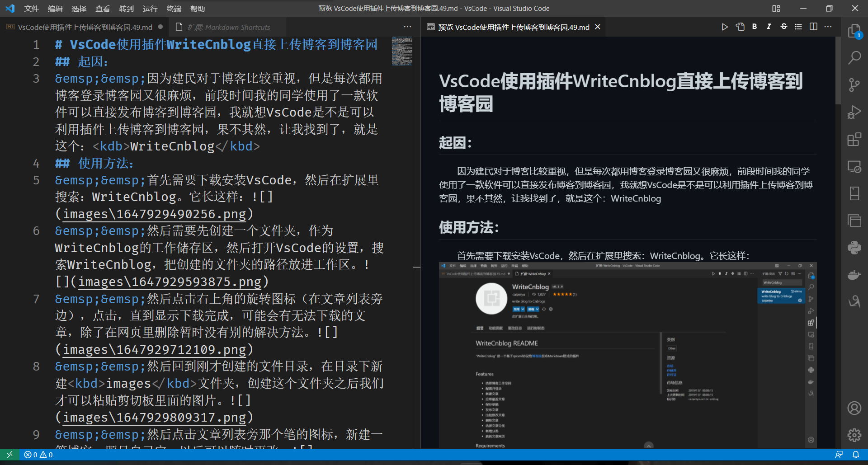This screenshot has width=868, height=465.
Task: Click images\1647929712109.png link in editor
Action: (155, 350)
